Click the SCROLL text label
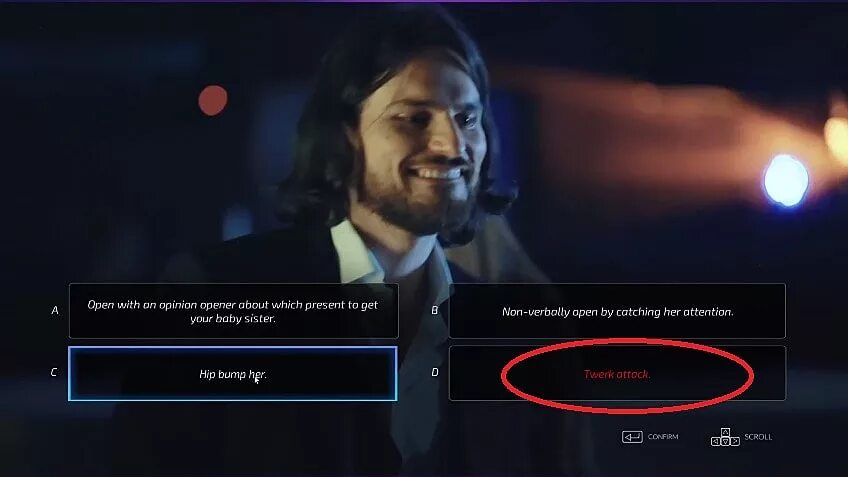 (x=758, y=436)
